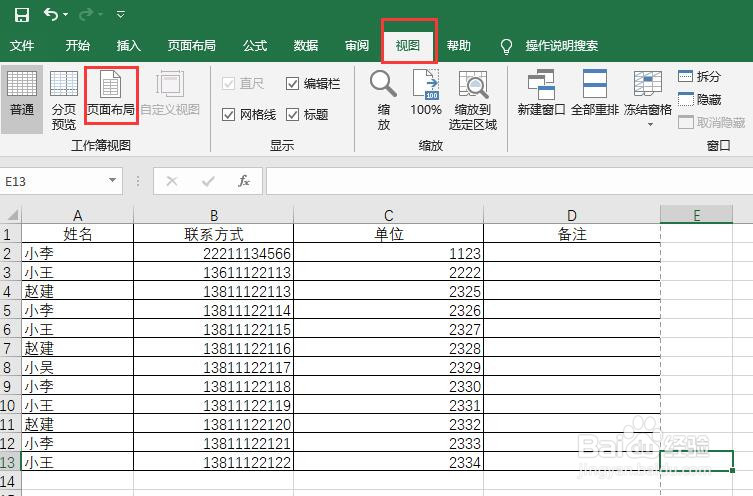Click 新建窗口 button
This screenshot has width=753, height=496.
click(541, 94)
